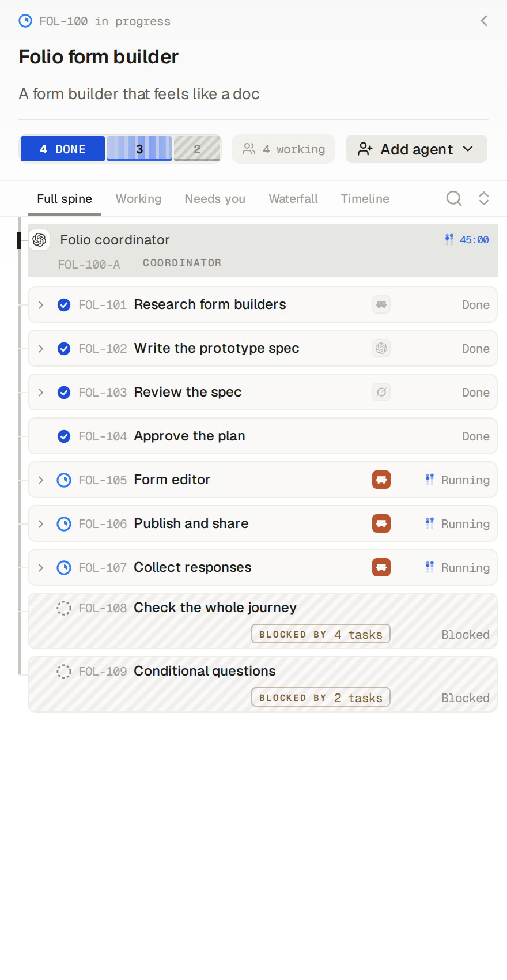Click the done checkmark on FOL-102
The height and width of the screenshot is (980, 507).
(x=64, y=349)
